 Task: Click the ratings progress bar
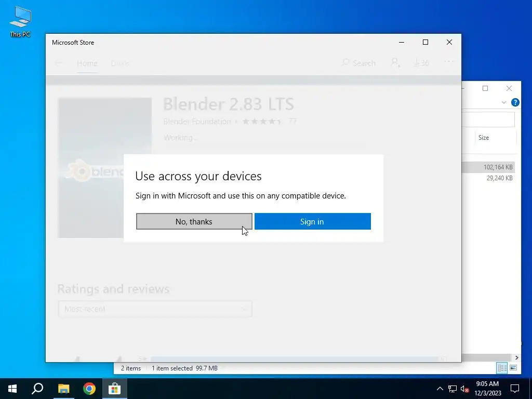tap(295, 358)
